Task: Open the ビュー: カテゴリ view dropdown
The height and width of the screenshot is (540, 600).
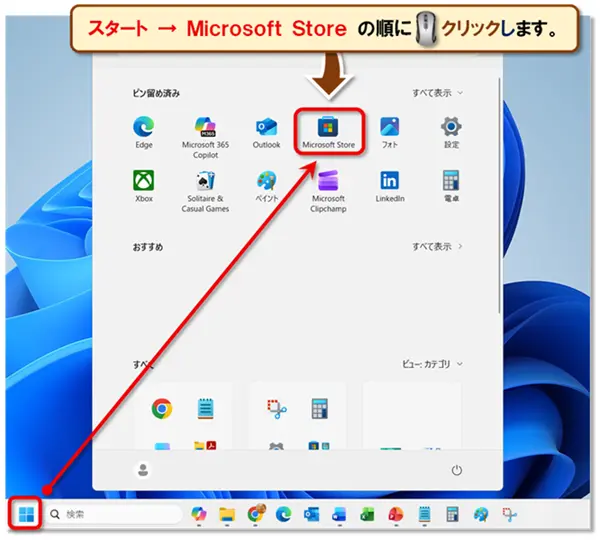Action: (x=432, y=364)
